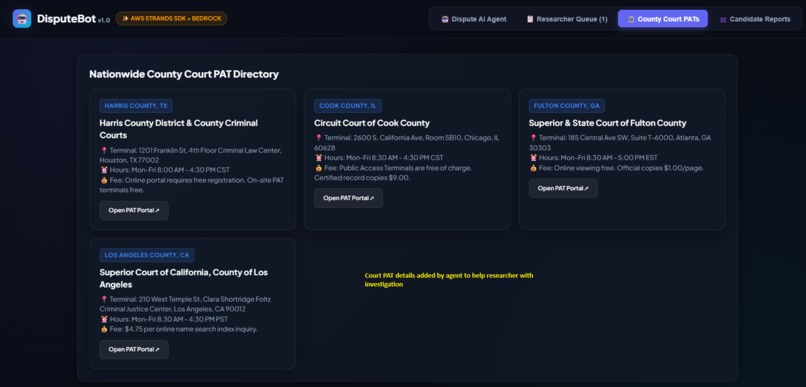Click the Los Angeles fee money icon

tap(104, 329)
